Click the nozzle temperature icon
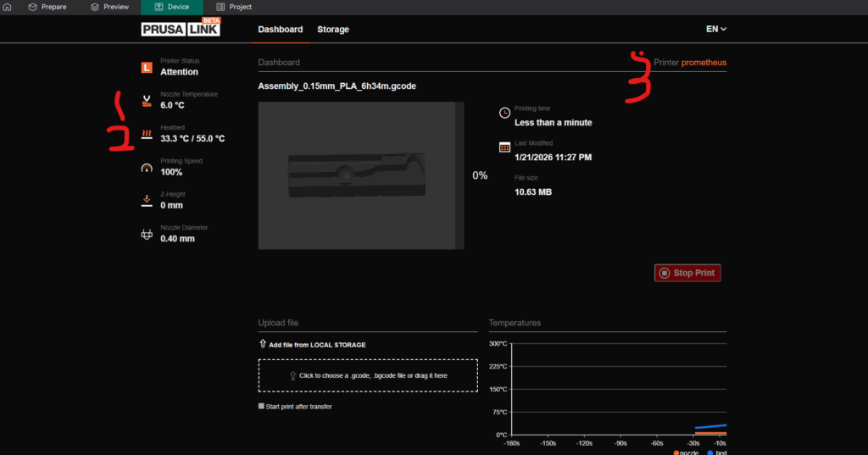This screenshot has width=868, height=455. click(x=147, y=101)
